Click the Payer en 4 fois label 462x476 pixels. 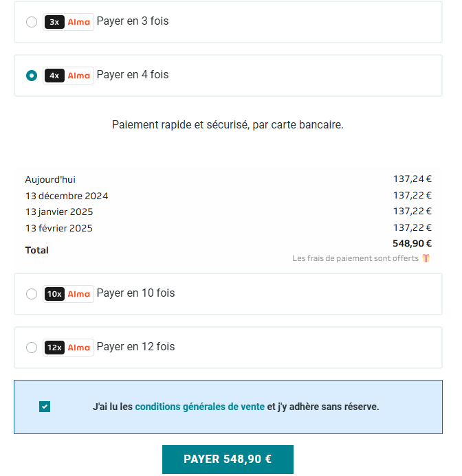coord(133,75)
